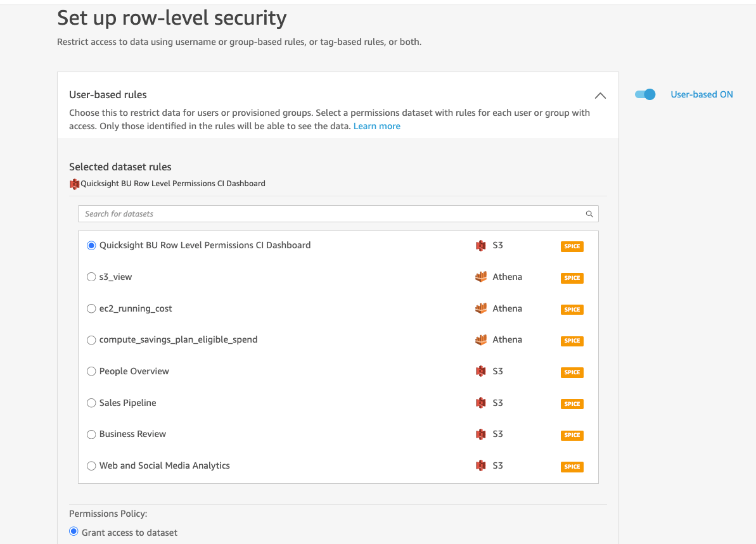Viewport: 756px width, 544px height.
Task: Click the User-based ON label text
Action: tap(702, 94)
